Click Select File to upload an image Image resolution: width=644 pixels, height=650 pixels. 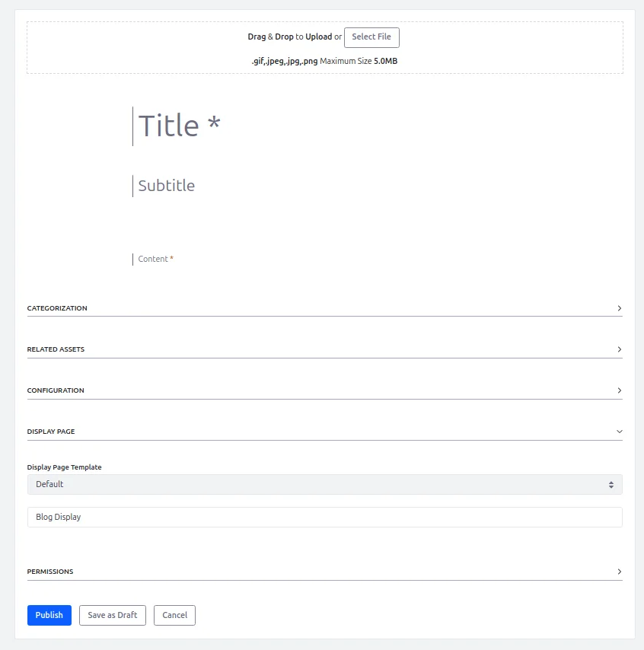371,37
